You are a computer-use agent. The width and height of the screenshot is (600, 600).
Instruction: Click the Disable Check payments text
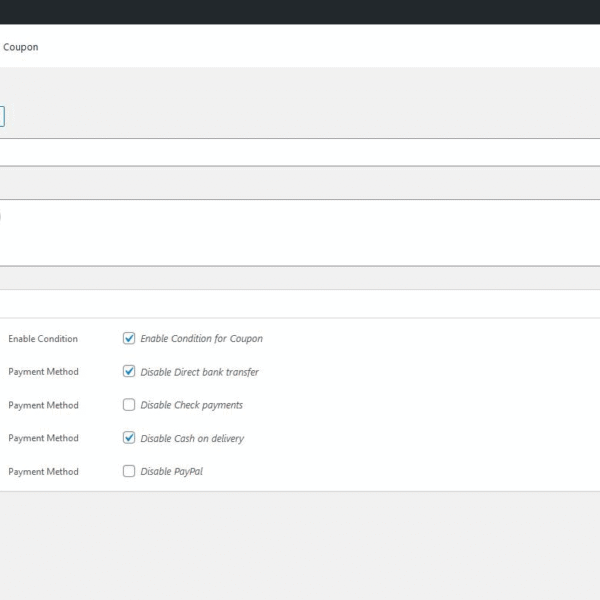pos(192,405)
